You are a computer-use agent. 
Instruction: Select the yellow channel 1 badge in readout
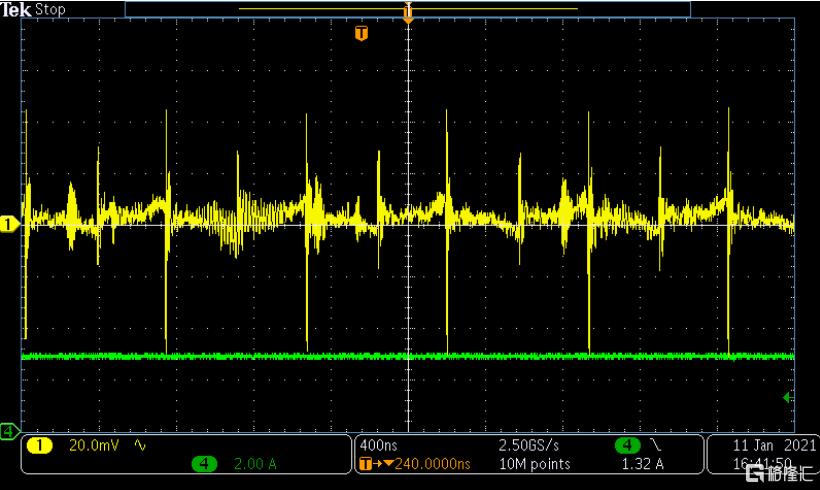pyautogui.click(x=39, y=445)
